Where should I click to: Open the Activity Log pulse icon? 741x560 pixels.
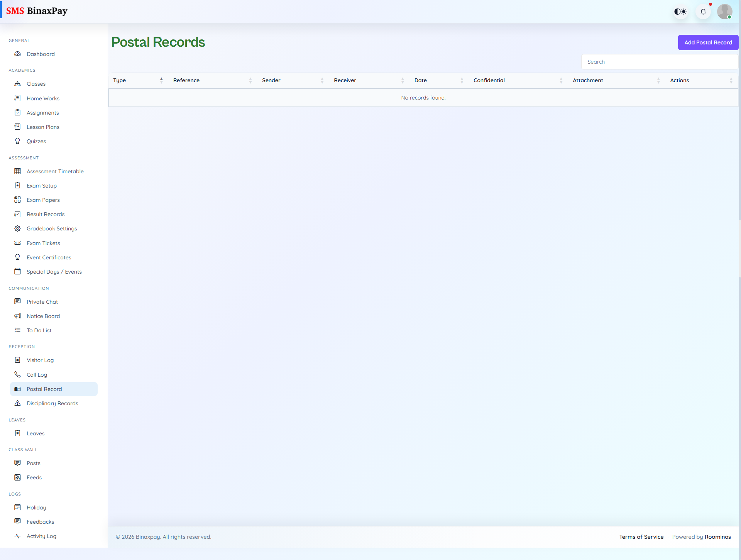point(18,536)
